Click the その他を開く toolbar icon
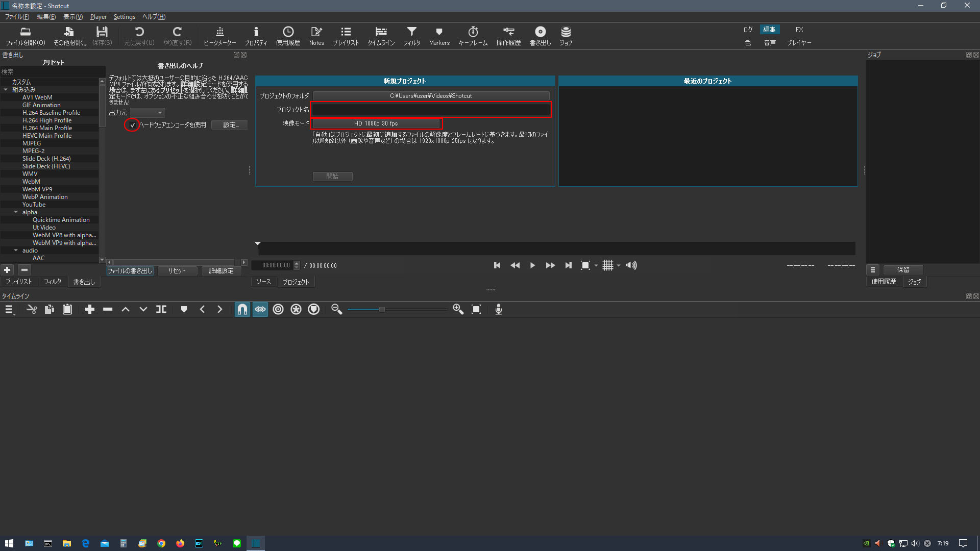This screenshot has width=980, height=551. click(69, 36)
